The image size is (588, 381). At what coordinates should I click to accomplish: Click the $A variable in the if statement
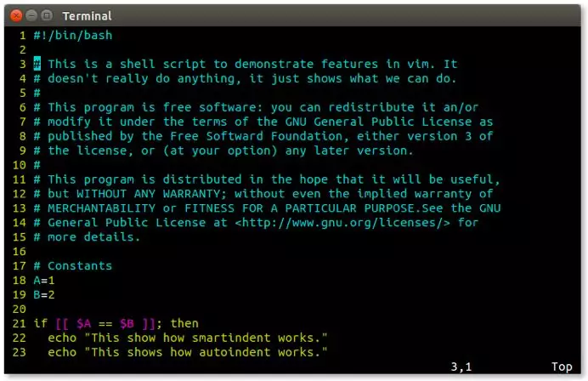pyautogui.click(x=83, y=323)
